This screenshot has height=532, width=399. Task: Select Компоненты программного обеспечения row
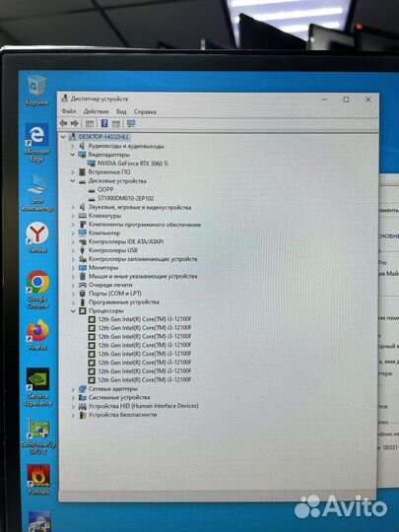coord(145,225)
